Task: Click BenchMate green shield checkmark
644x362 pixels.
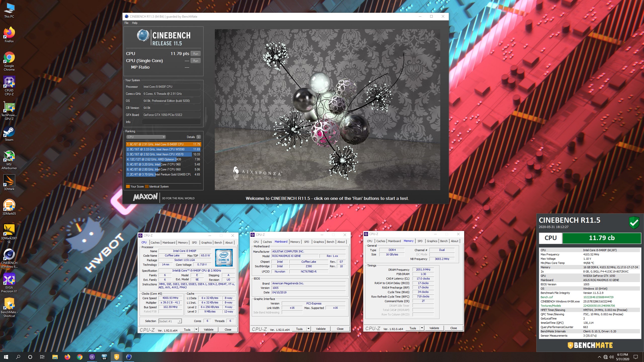Action: point(634,222)
